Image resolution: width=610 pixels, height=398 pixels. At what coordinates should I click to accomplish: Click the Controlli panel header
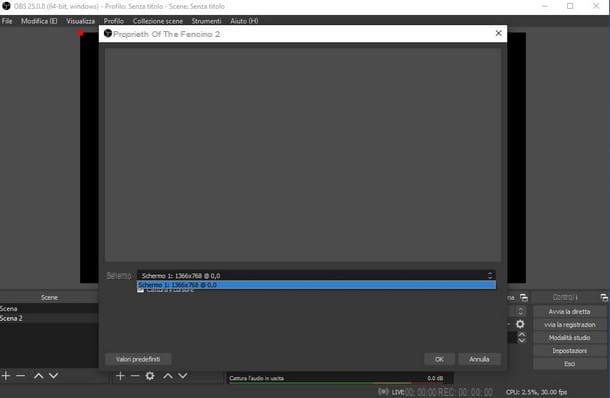coord(565,297)
